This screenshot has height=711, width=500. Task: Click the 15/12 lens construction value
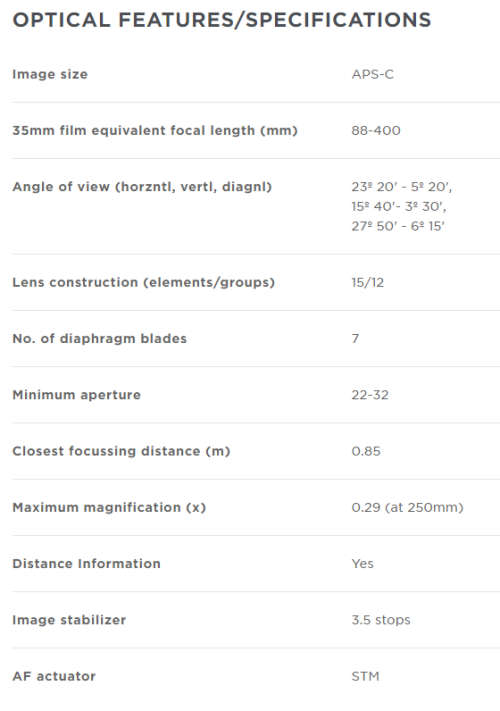pyautogui.click(x=368, y=282)
